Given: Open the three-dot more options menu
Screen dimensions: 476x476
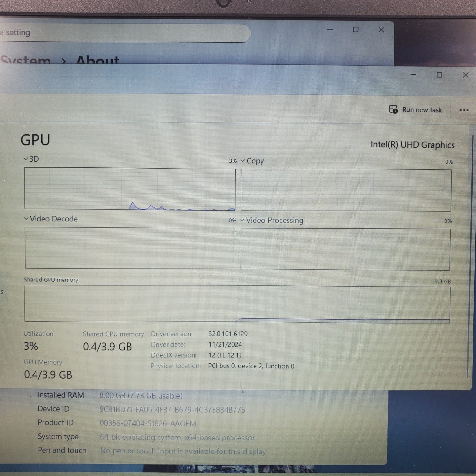Looking at the screenshot, I should (x=464, y=110).
